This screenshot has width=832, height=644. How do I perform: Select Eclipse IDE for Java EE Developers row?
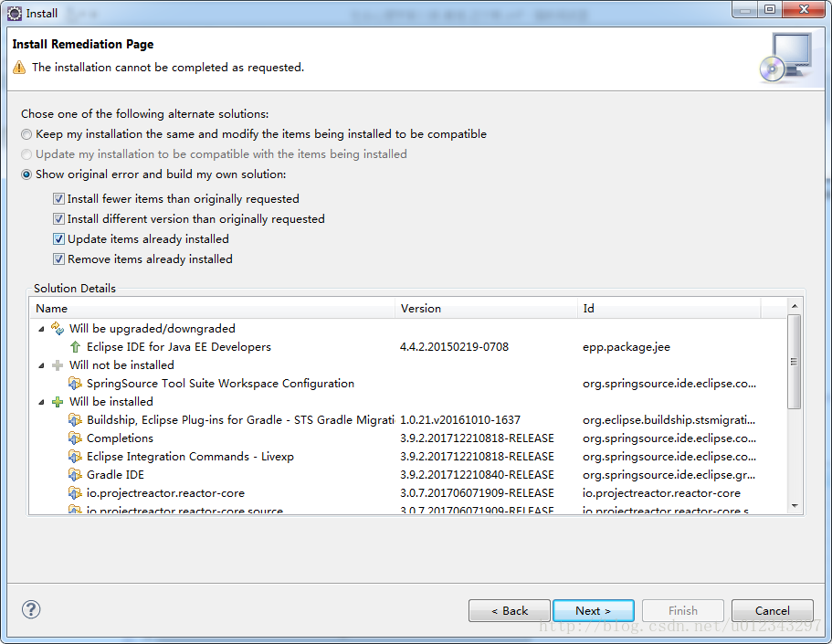[408, 347]
